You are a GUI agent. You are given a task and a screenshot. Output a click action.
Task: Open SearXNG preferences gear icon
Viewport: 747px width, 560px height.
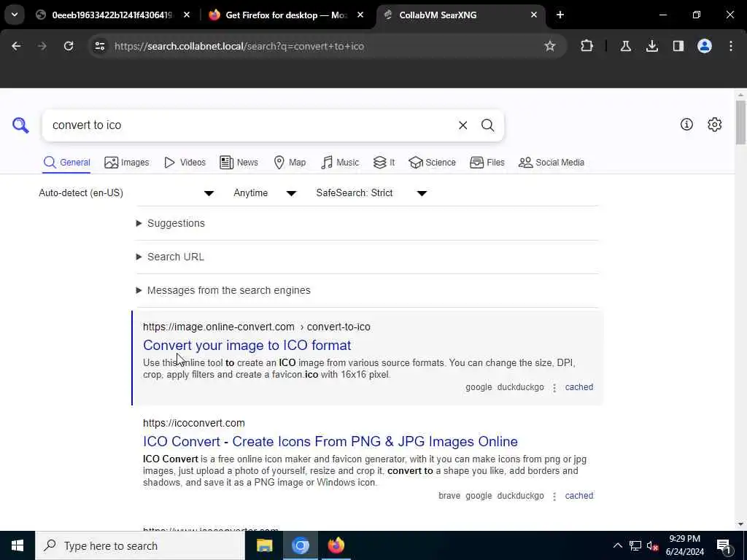(714, 124)
